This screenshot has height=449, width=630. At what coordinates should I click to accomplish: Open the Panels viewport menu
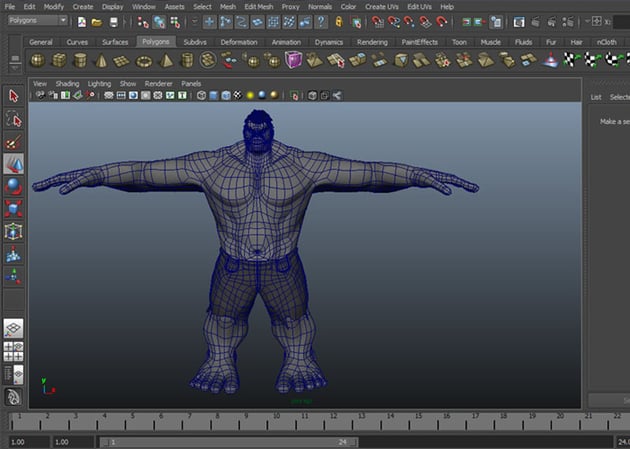point(191,84)
